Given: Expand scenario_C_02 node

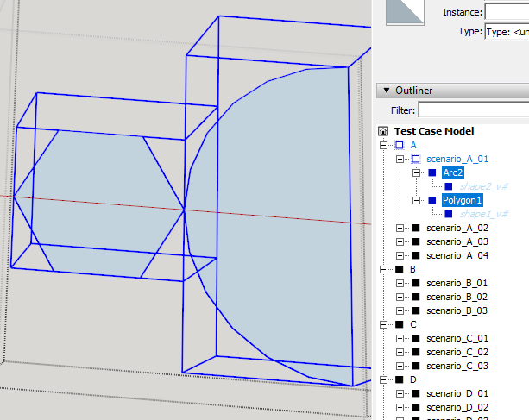Looking at the screenshot, I should click(x=400, y=352).
